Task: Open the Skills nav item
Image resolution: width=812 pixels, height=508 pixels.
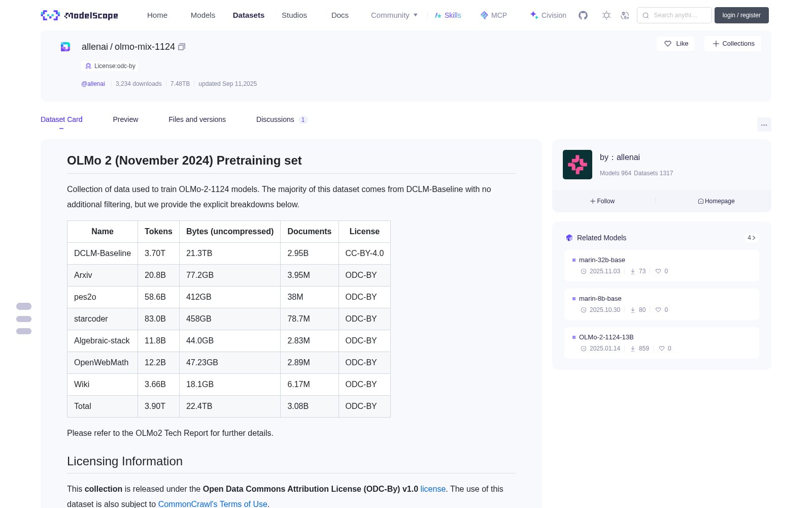Action: tap(448, 15)
